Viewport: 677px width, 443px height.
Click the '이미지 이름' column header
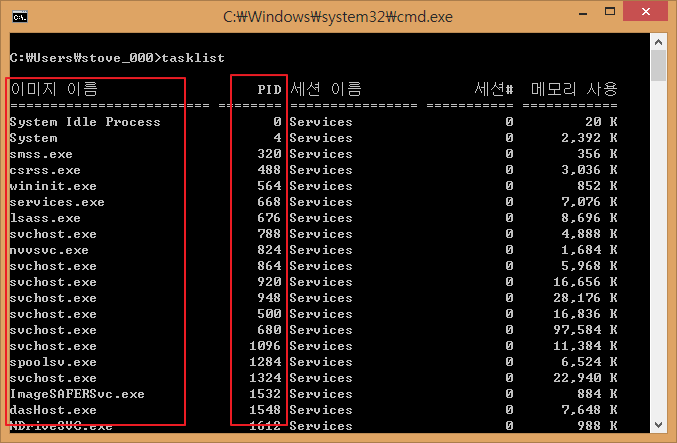coord(54,89)
